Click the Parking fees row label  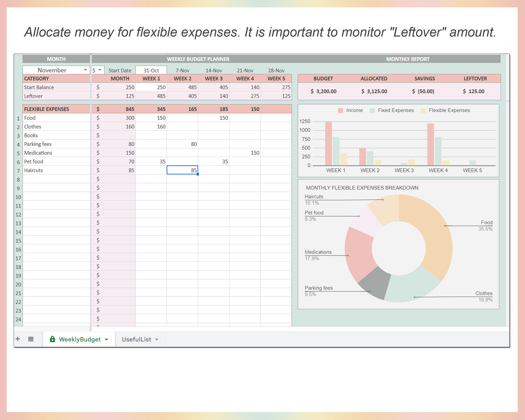[x=38, y=144]
